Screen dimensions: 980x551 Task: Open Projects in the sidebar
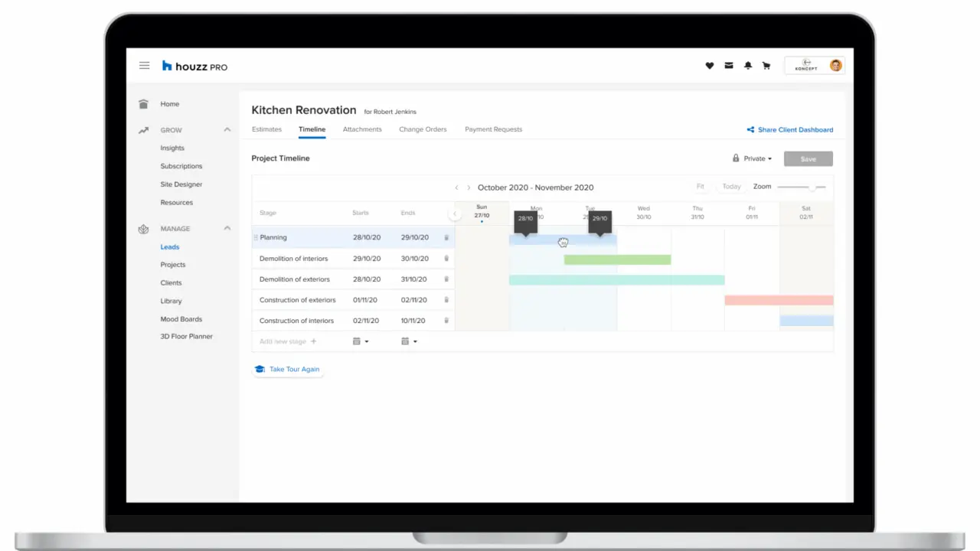coord(173,265)
